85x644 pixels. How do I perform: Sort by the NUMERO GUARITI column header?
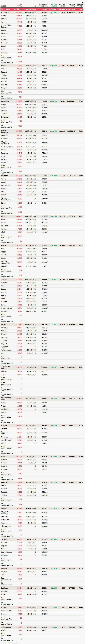(x=54, y=5)
